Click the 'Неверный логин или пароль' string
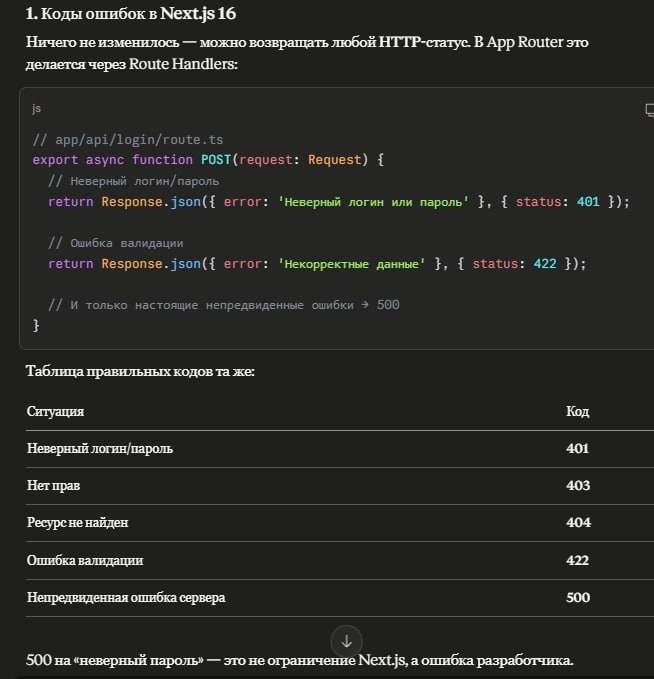The image size is (654, 679). 373,202
